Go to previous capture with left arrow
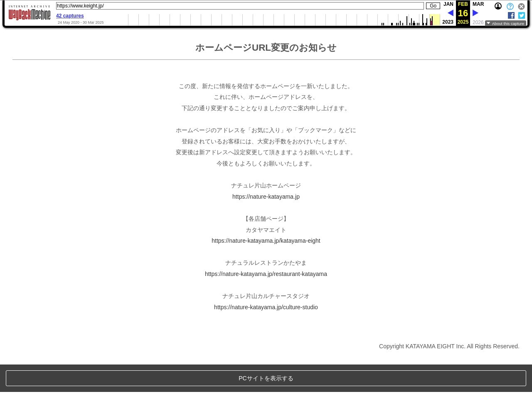 tap(450, 13)
